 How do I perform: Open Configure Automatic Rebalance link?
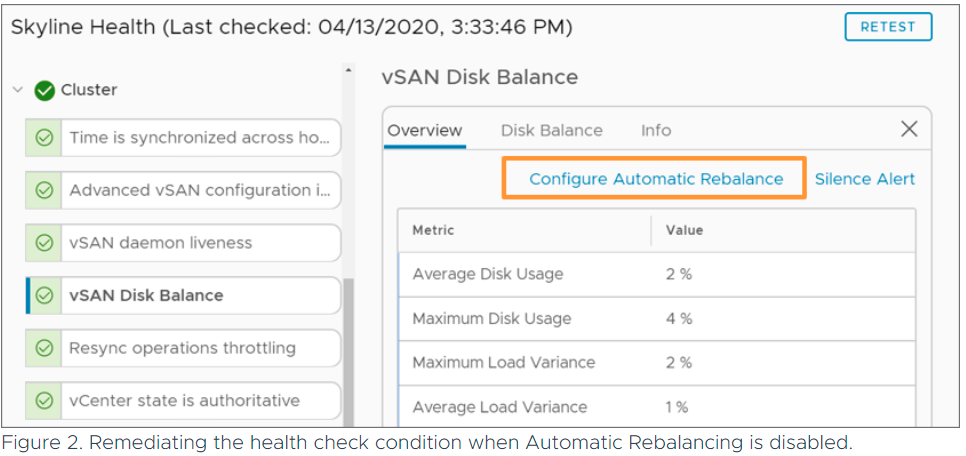(656, 179)
